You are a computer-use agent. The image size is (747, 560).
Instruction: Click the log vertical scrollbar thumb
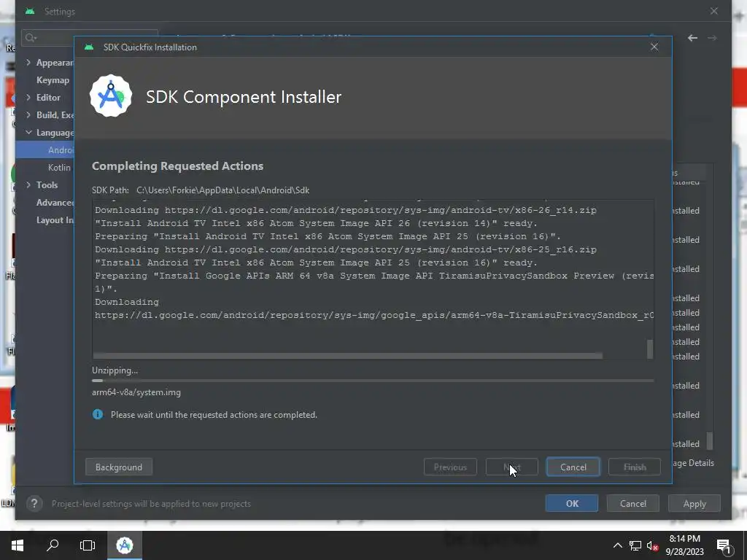click(650, 349)
